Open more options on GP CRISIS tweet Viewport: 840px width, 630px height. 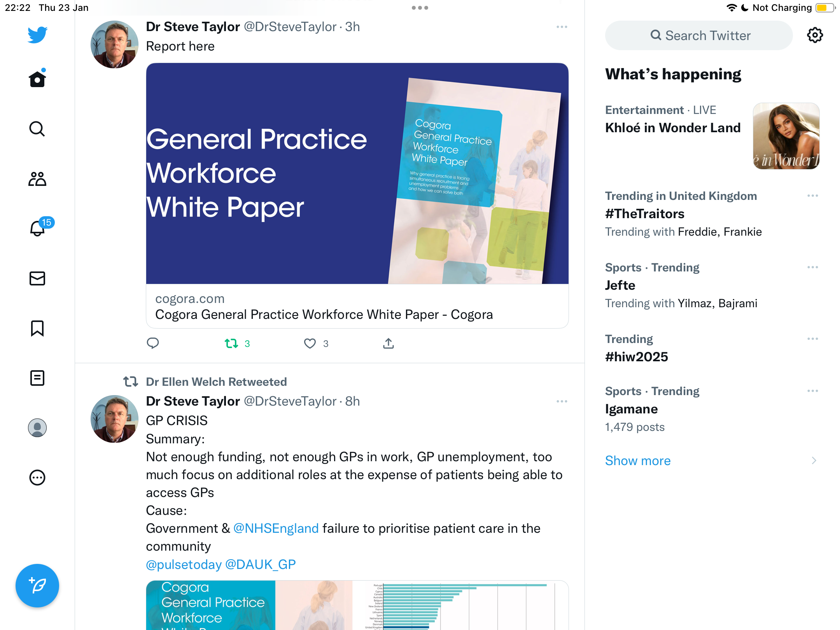point(562,401)
